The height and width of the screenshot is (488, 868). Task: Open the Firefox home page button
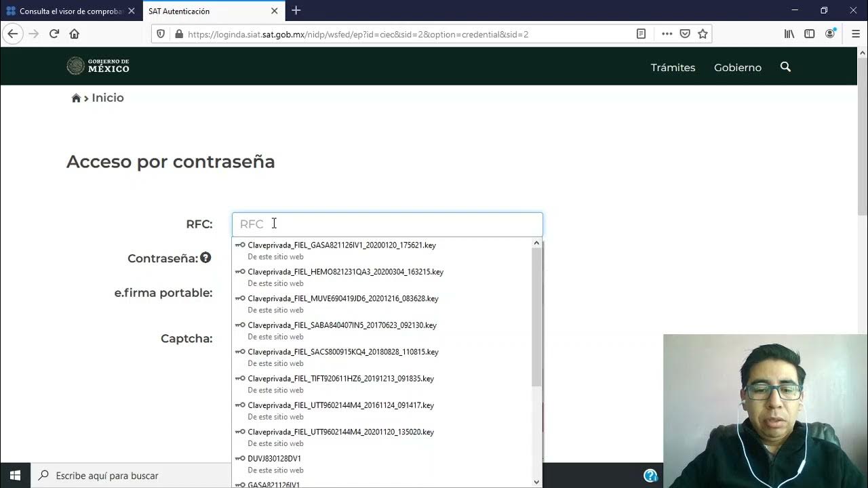75,34
